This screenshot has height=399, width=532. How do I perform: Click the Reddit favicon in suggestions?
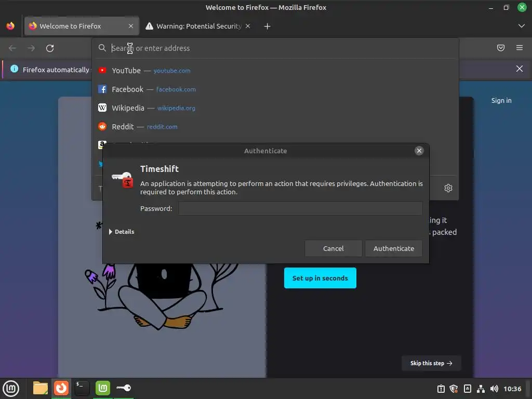pyautogui.click(x=102, y=126)
